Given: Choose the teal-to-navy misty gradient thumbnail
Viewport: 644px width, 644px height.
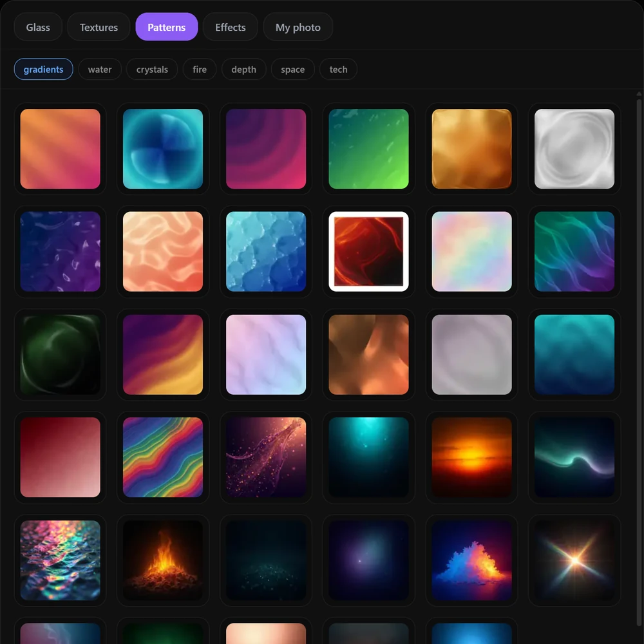Looking at the screenshot, I should pyautogui.click(x=574, y=354).
